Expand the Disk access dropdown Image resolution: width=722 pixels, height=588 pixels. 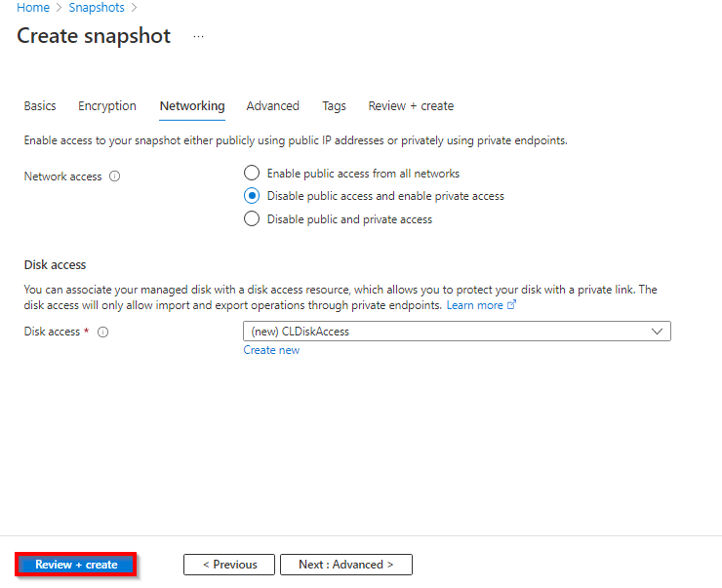pyautogui.click(x=457, y=332)
